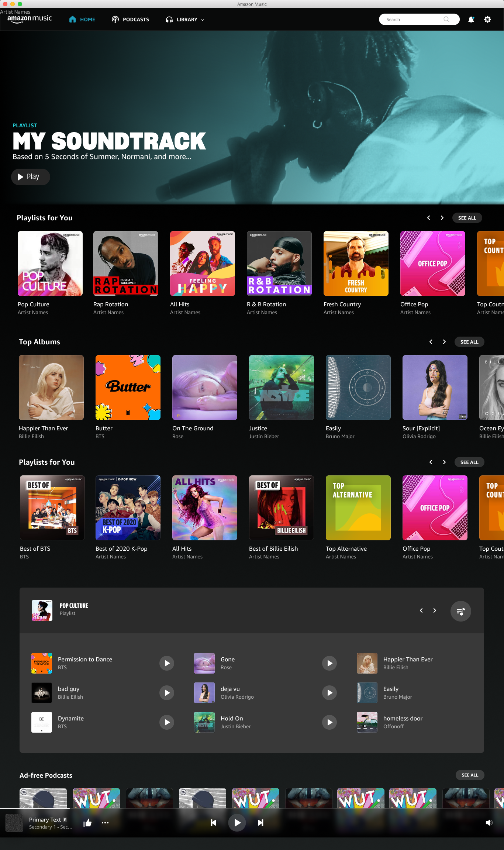This screenshot has width=504, height=850.
Task: Show previous Top Albums
Action: pyautogui.click(x=431, y=342)
